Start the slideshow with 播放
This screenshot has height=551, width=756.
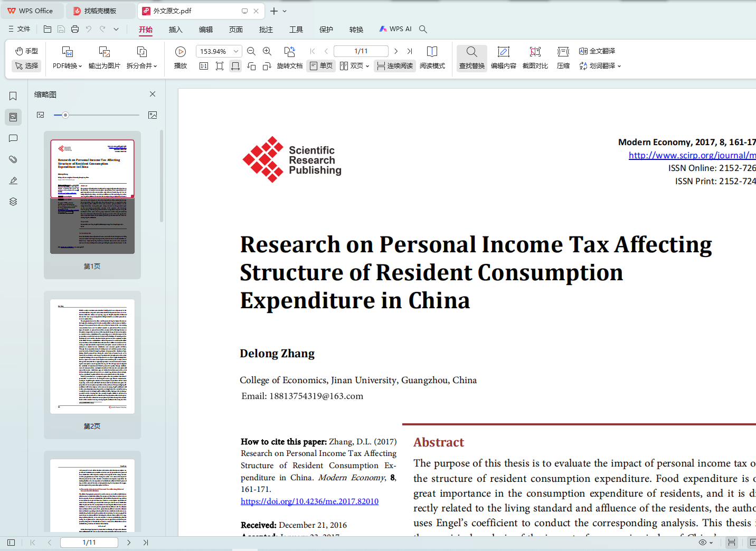point(181,57)
